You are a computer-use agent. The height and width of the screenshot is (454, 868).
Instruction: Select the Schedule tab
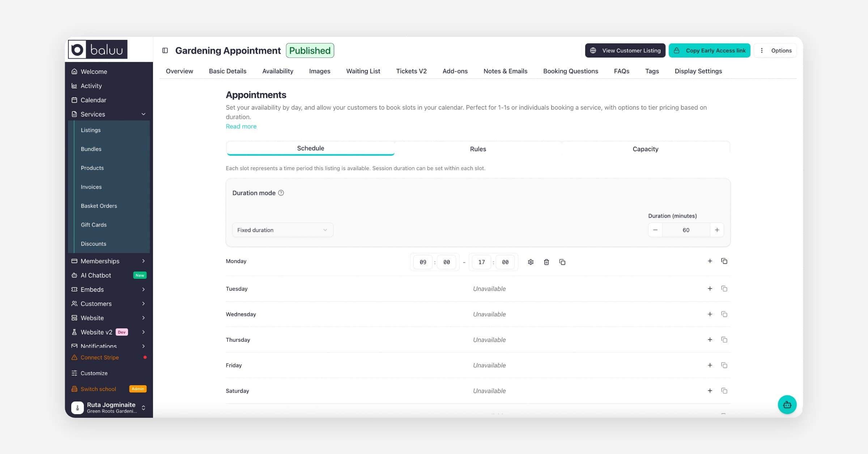(x=310, y=148)
